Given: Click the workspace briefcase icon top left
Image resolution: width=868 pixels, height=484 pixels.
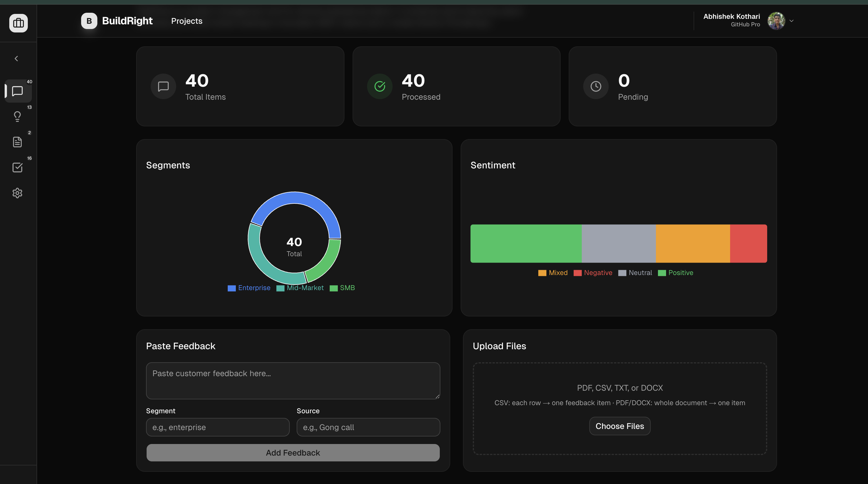Looking at the screenshot, I should pos(18,23).
